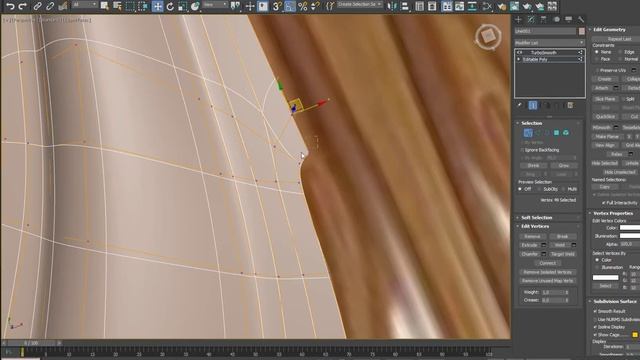Set Preview Selection to Off
The height and width of the screenshot is (360, 640).
(x=520, y=189)
